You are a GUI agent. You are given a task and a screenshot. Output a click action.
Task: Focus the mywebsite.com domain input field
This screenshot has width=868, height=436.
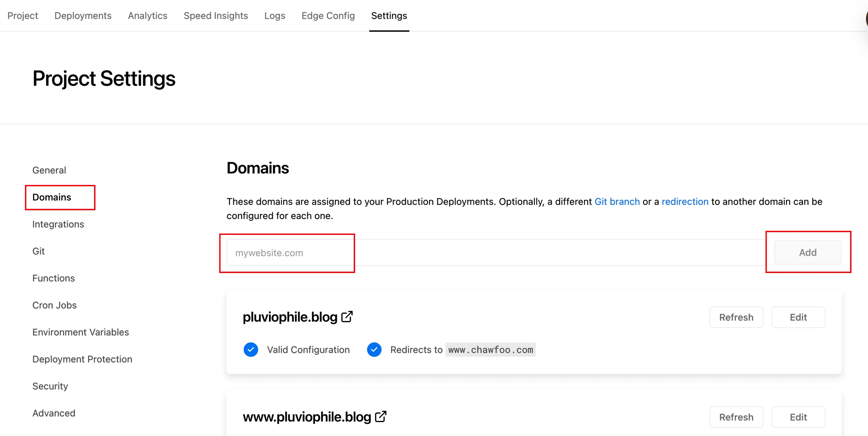pos(496,252)
